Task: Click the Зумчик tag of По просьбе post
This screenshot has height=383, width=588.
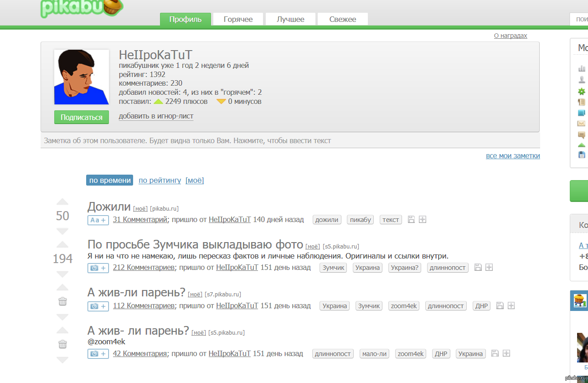Action: (x=333, y=268)
